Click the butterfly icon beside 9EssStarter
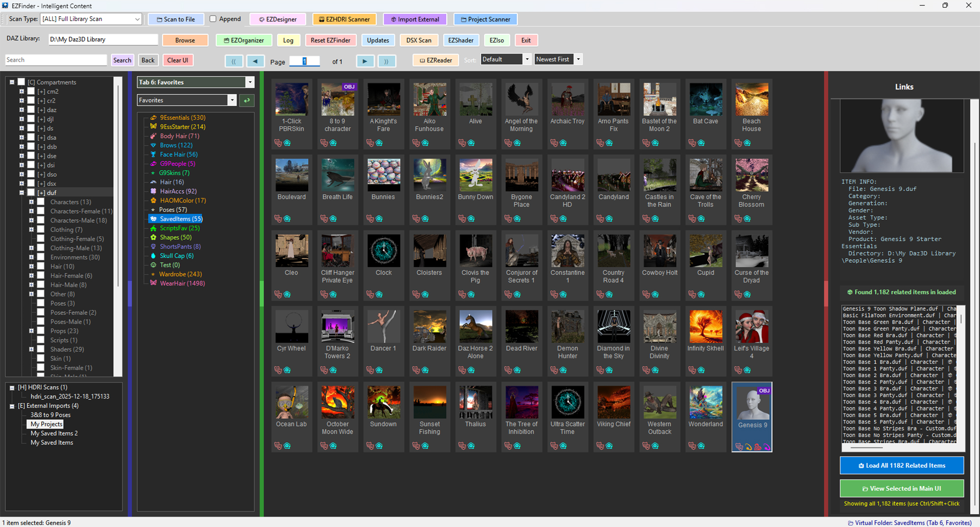 153,127
